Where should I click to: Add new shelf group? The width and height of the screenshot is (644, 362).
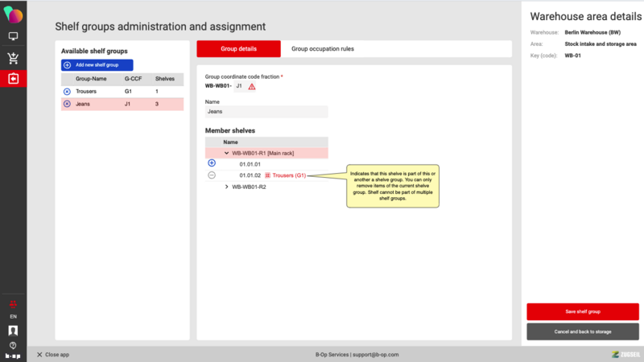point(97,65)
